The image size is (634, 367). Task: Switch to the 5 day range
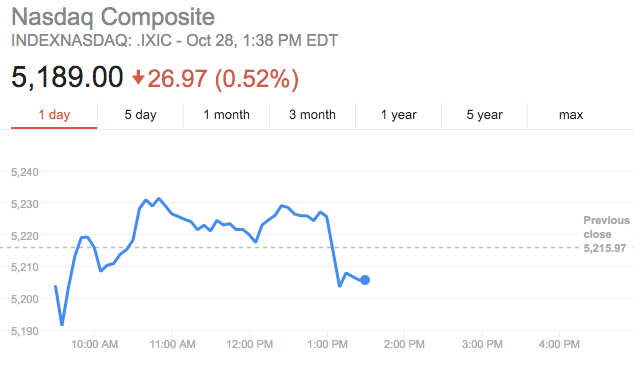[x=140, y=115]
